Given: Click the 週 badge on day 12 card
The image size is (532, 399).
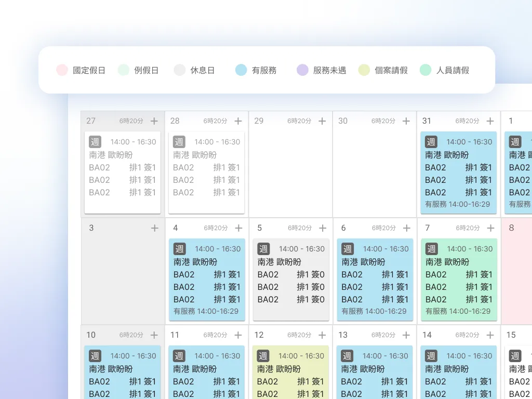Looking at the screenshot, I should 263,356.
